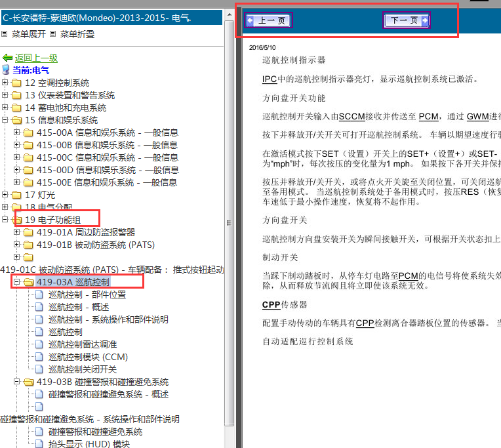Image resolution: width=501 pixels, height=448 pixels.
Task: Expand the 419-01B 被动防盗系统 node
Action: pos(16,245)
